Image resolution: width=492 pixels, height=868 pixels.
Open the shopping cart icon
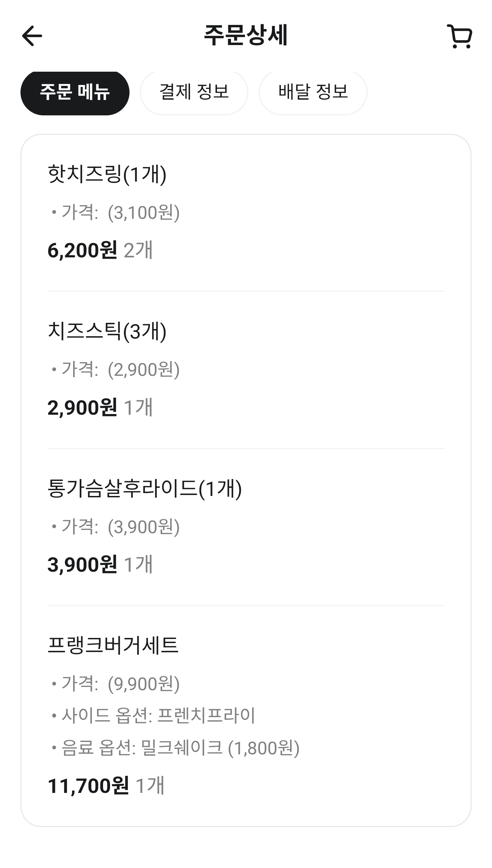point(460,36)
